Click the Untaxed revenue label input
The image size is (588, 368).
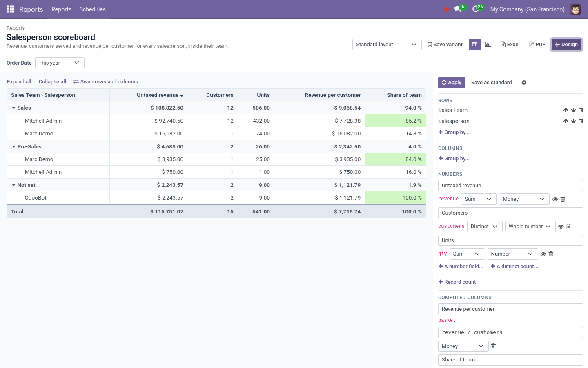(510, 186)
